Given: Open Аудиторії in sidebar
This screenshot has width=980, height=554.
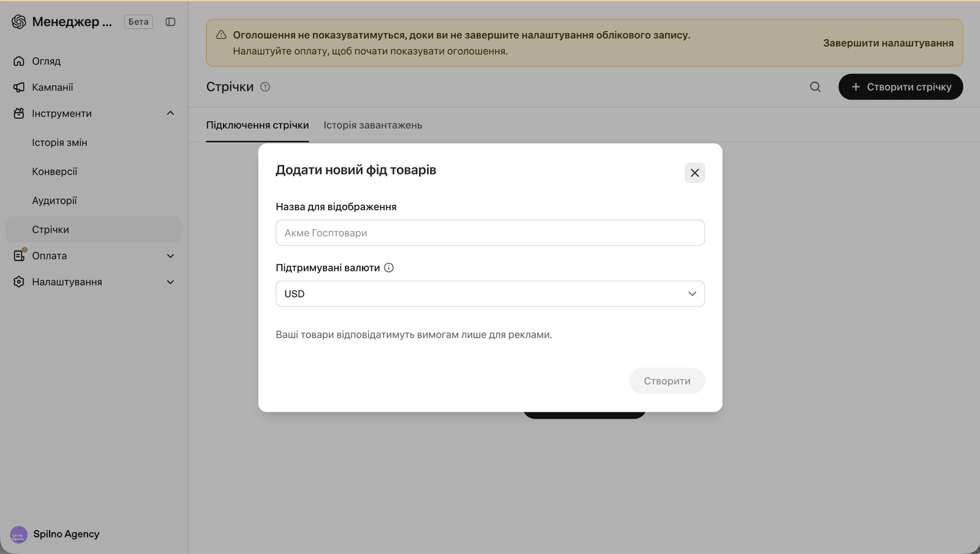Looking at the screenshot, I should point(55,200).
